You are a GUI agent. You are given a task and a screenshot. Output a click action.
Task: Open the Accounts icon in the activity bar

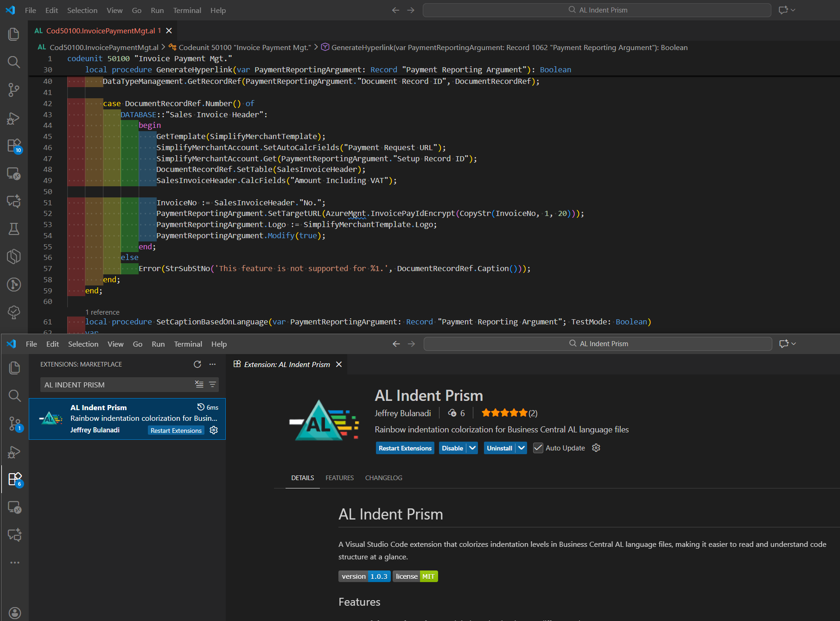[15, 613]
